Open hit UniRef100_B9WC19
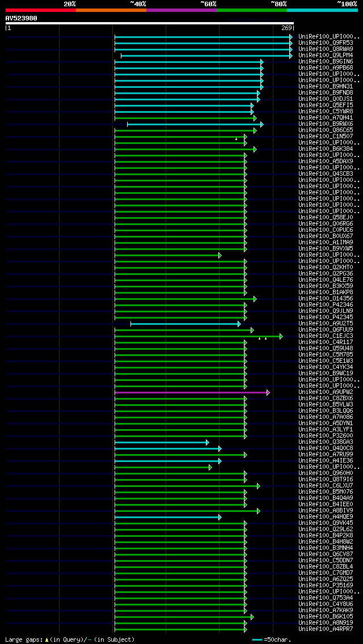The width and height of the screenshot is (363, 644). [326, 374]
